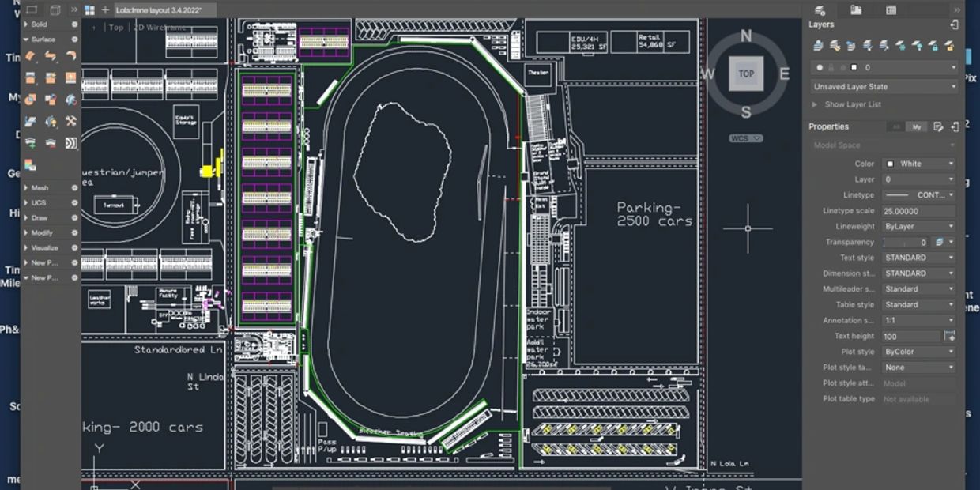Click the plus icon to add a drawing tab

(105, 10)
